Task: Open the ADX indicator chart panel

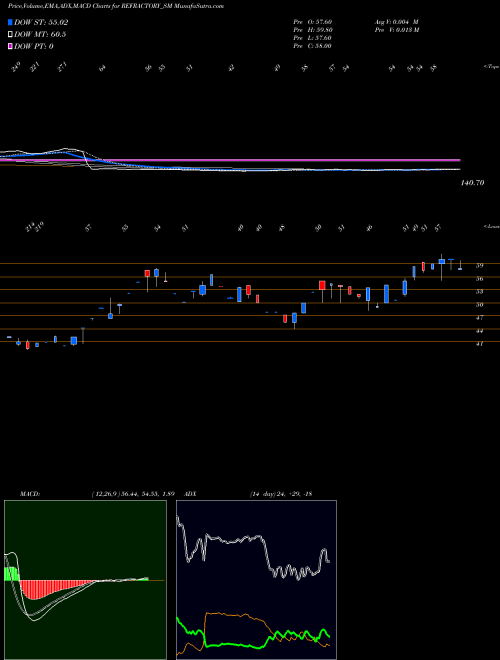Action: pos(256,580)
